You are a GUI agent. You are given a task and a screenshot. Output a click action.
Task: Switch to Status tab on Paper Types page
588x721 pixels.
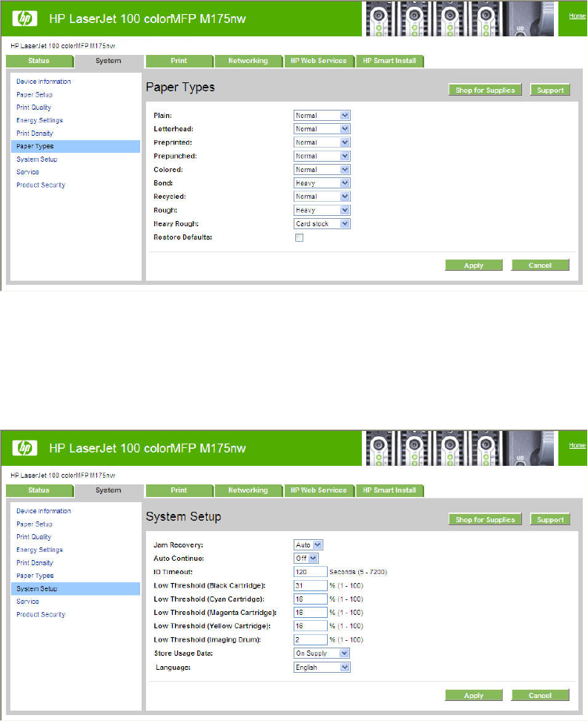[x=39, y=61]
